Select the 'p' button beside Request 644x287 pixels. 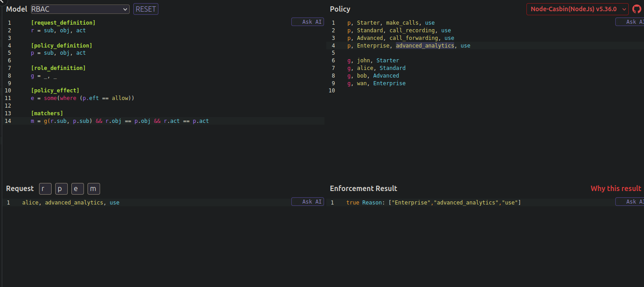tap(61, 189)
